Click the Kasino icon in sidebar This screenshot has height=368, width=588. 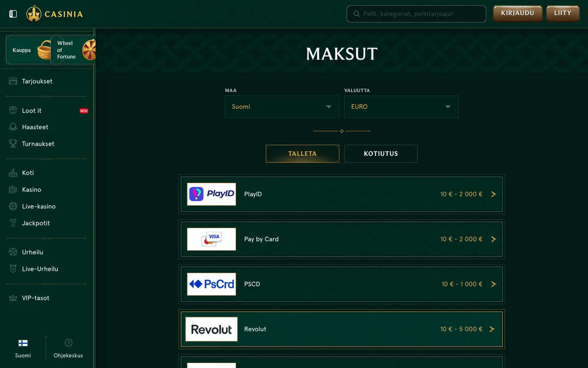pos(13,189)
